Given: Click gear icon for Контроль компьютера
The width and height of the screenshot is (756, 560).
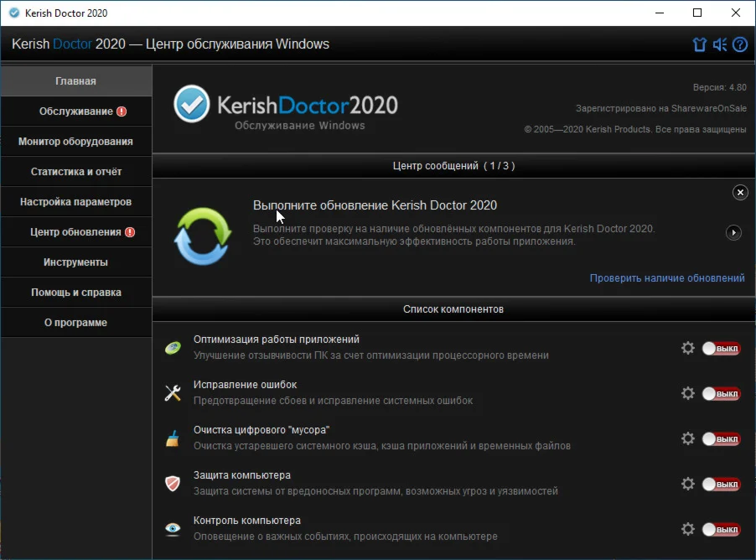Looking at the screenshot, I should (688, 529).
